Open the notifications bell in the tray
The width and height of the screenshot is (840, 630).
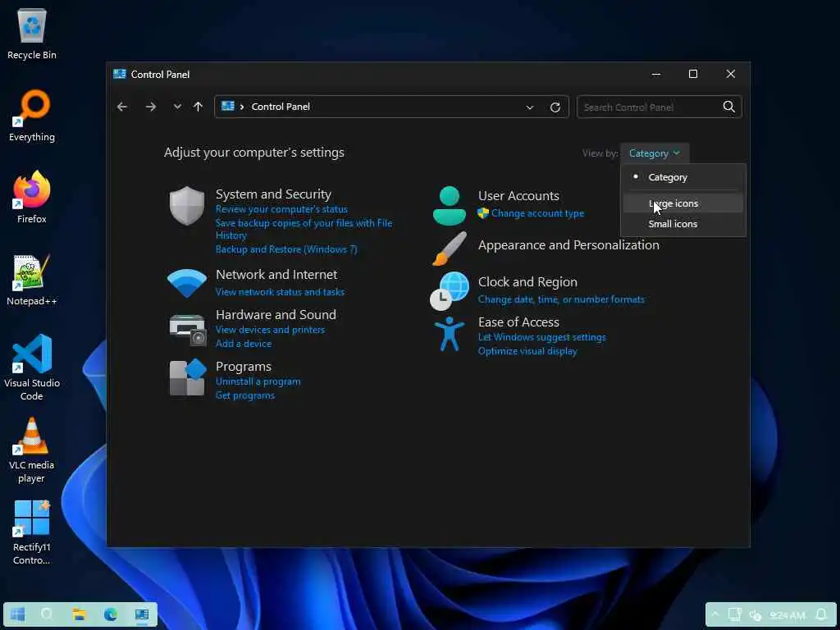[x=821, y=614]
